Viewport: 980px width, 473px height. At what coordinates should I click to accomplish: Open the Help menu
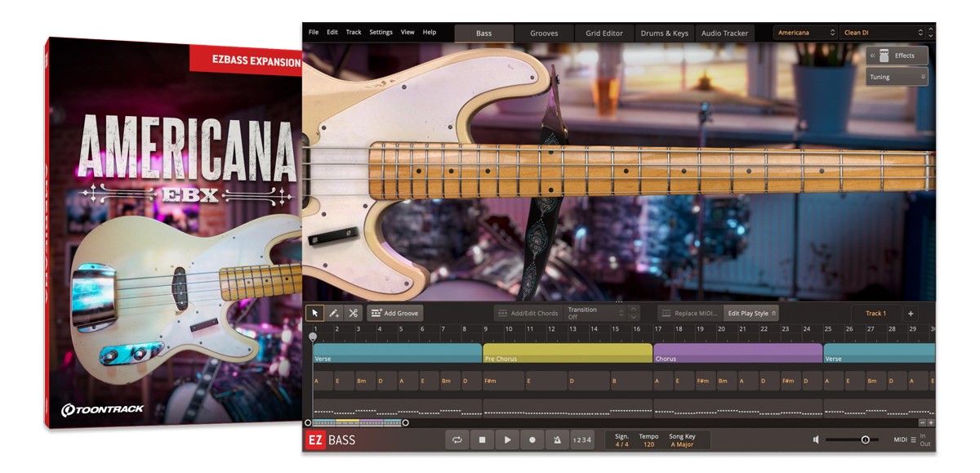click(430, 33)
